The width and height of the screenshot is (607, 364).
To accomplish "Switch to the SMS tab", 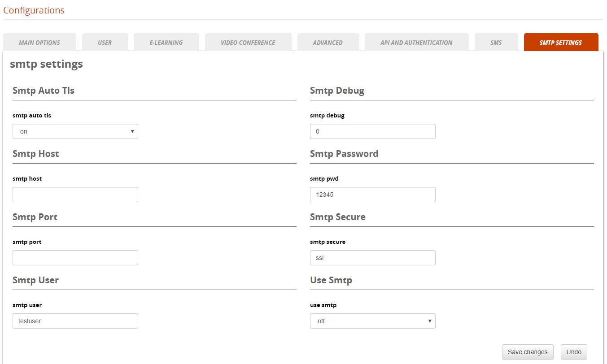I will (x=496, y=43).
